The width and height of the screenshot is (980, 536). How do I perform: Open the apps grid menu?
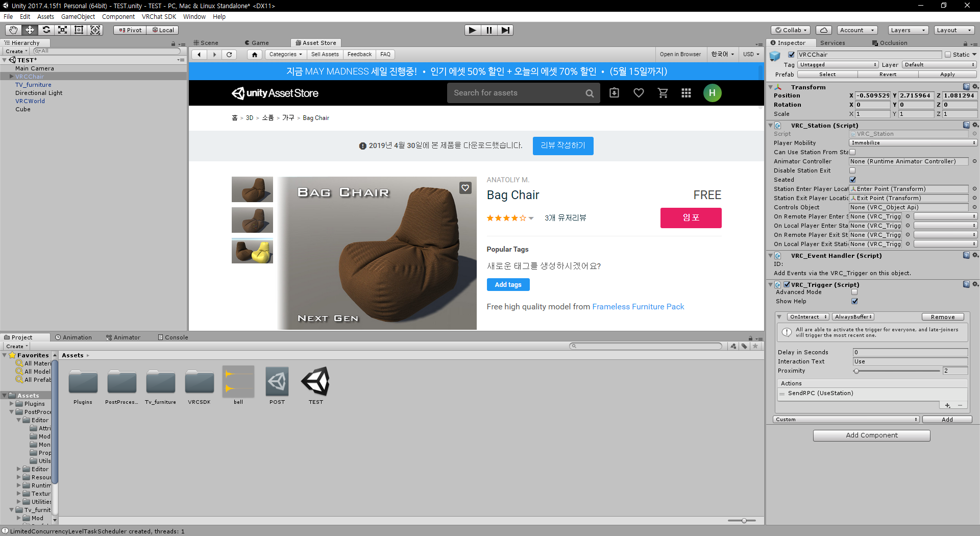(686, 93)
